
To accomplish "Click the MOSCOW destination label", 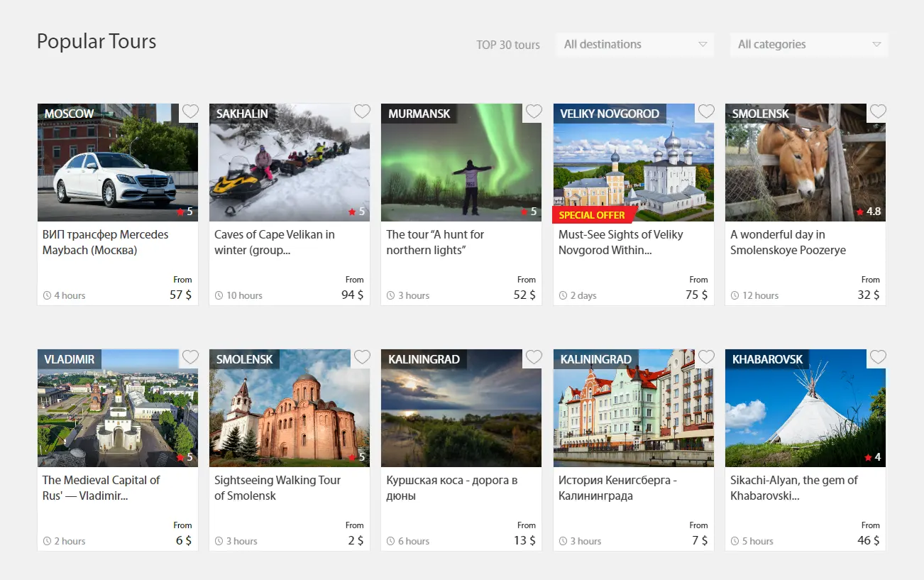I will pyautogui.click(x=69, y=114).
